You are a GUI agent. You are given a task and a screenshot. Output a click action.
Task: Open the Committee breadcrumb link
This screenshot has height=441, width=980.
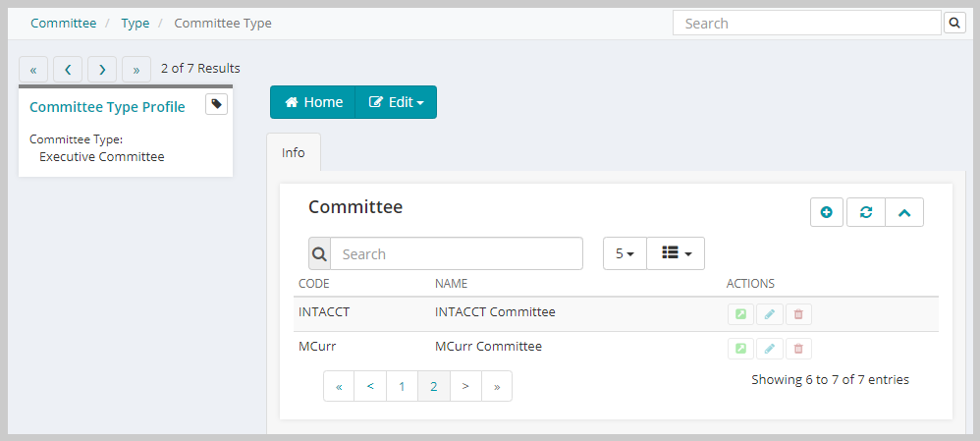pyautogui.click(x=64, y=24)
